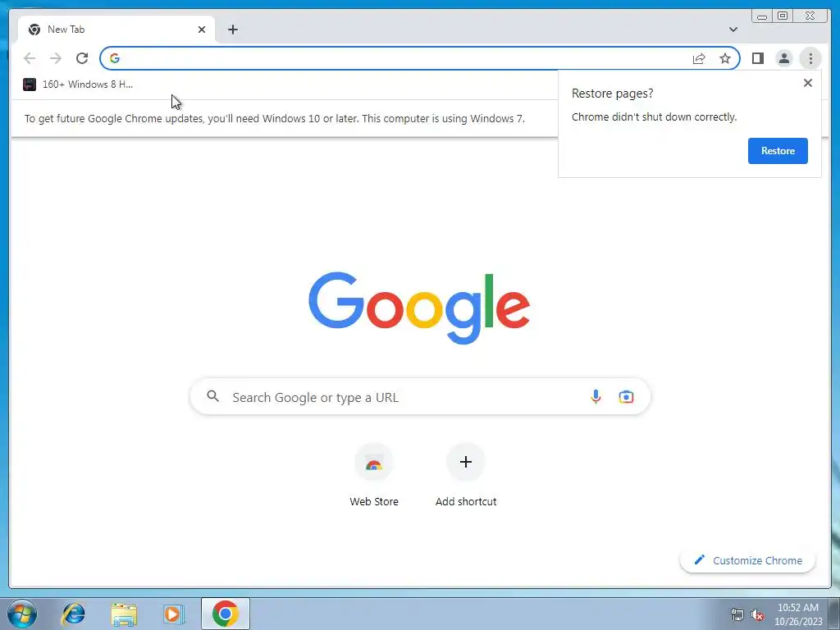Viewport: 840px width, 630px height.
Task: Open Chrome's three-dot menu
Action: 810,58
